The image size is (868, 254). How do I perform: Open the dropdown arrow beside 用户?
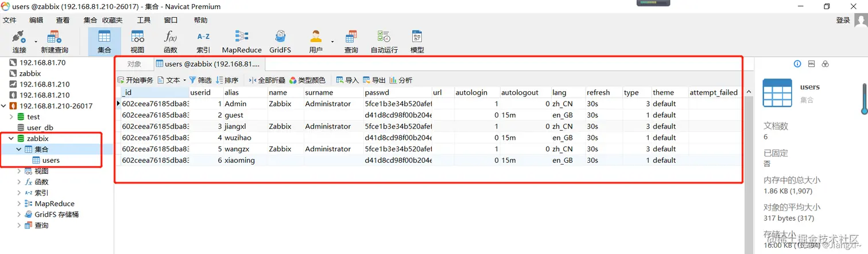332,42
